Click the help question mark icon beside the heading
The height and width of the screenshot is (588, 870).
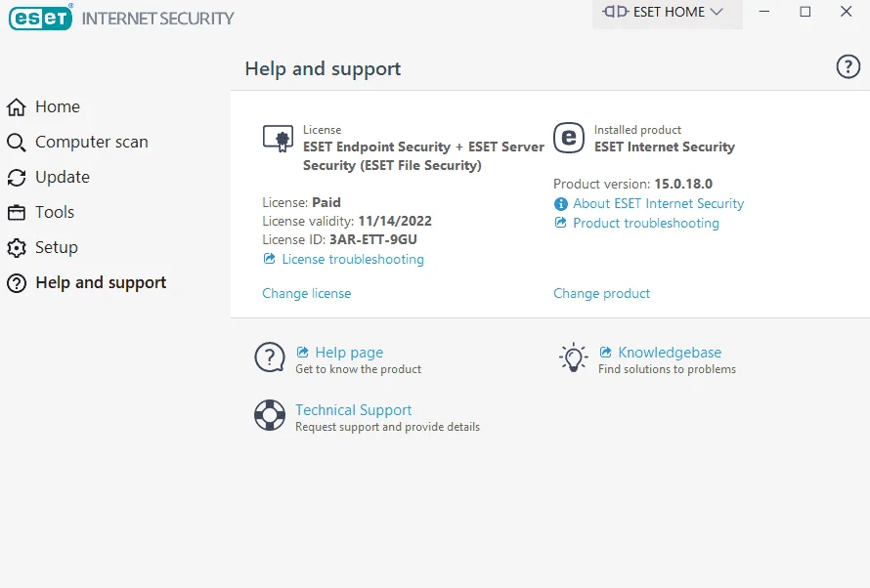coord(848,67)
